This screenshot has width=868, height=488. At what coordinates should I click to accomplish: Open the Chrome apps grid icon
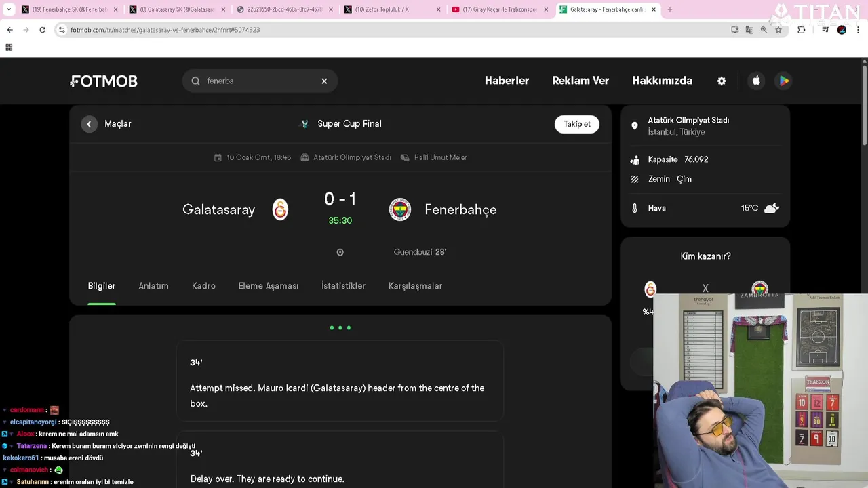[9, 47]
